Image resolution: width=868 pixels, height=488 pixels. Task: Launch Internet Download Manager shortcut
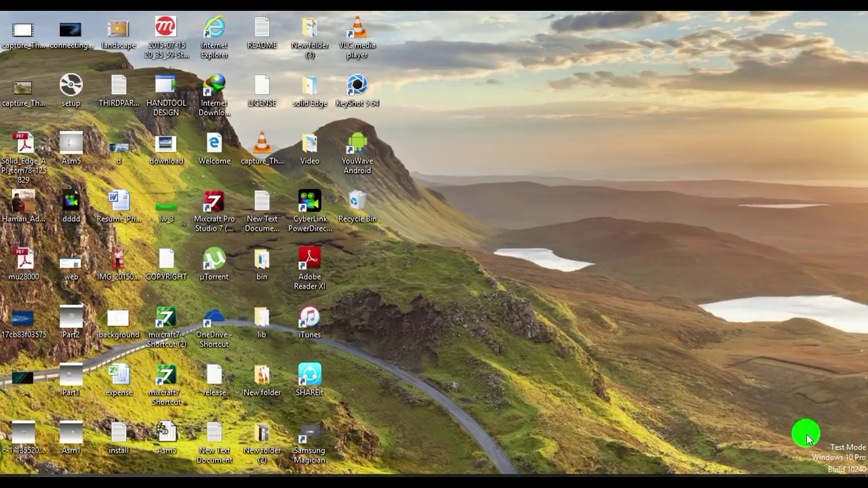coord(214,96)
